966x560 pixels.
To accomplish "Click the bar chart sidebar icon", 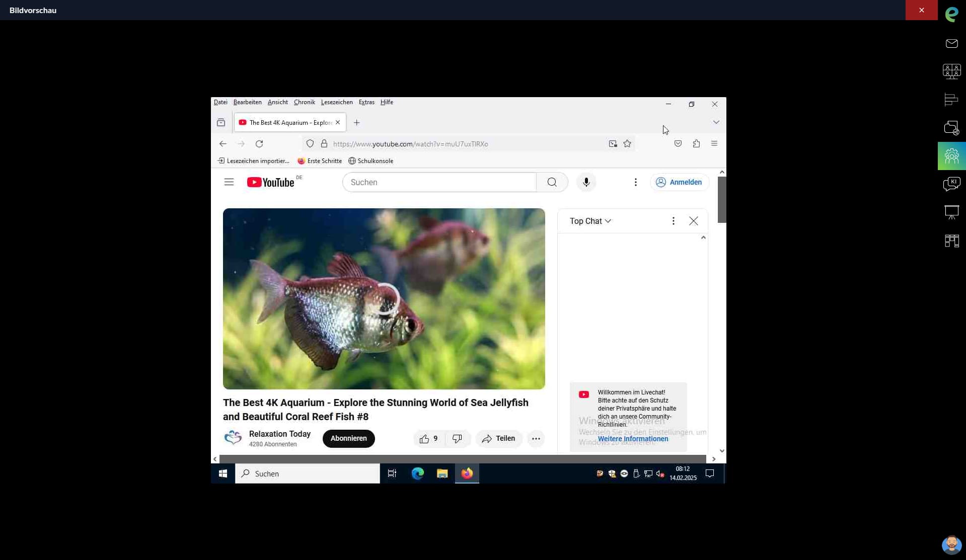I will (x=951, y=100).
